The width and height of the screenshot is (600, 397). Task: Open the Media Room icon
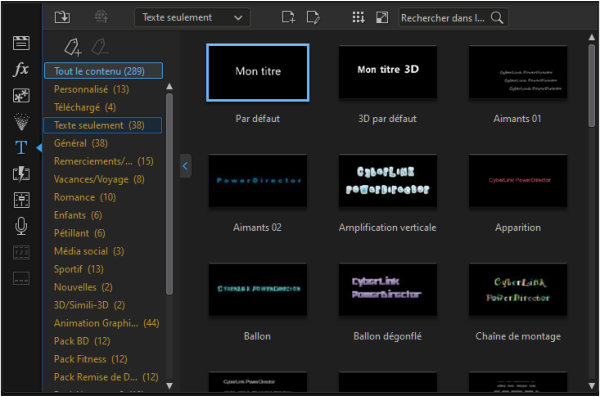[x=21, y=43]
